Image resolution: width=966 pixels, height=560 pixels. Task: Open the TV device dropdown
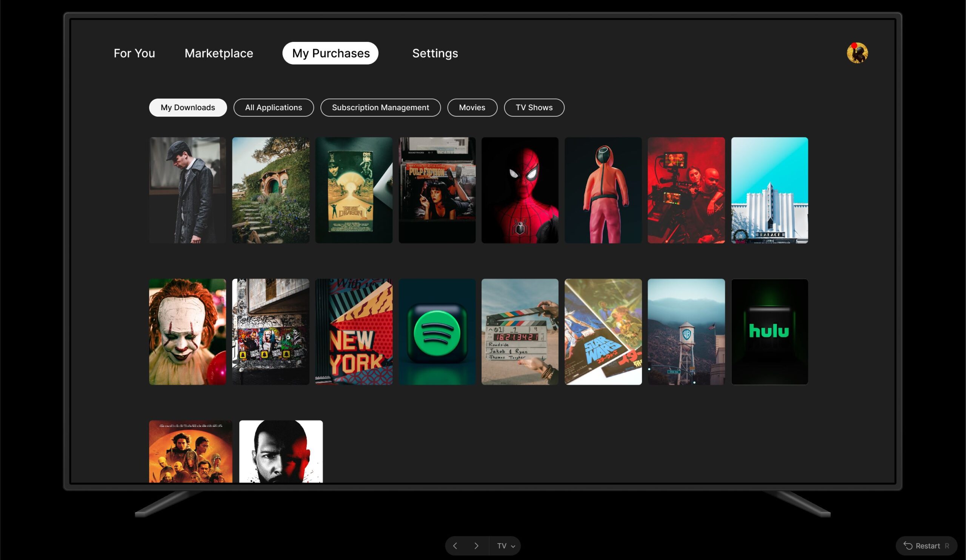[x=506, y=546]
